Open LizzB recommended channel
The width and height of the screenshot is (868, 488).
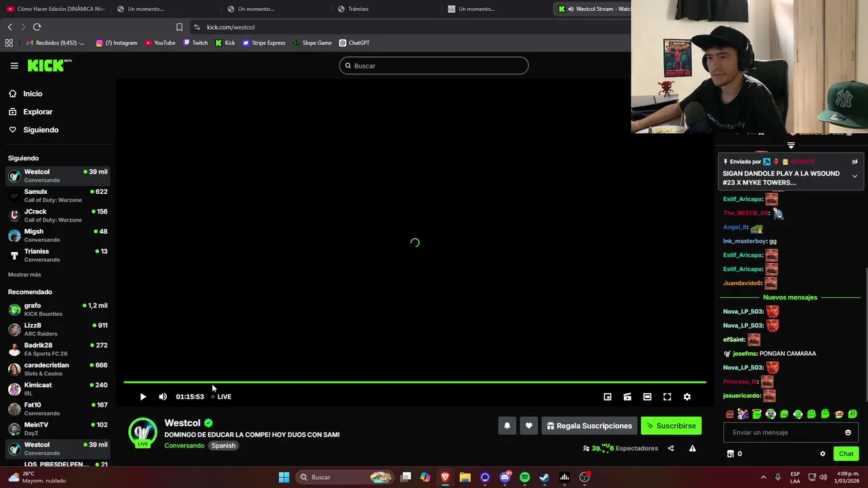point(58,329)
